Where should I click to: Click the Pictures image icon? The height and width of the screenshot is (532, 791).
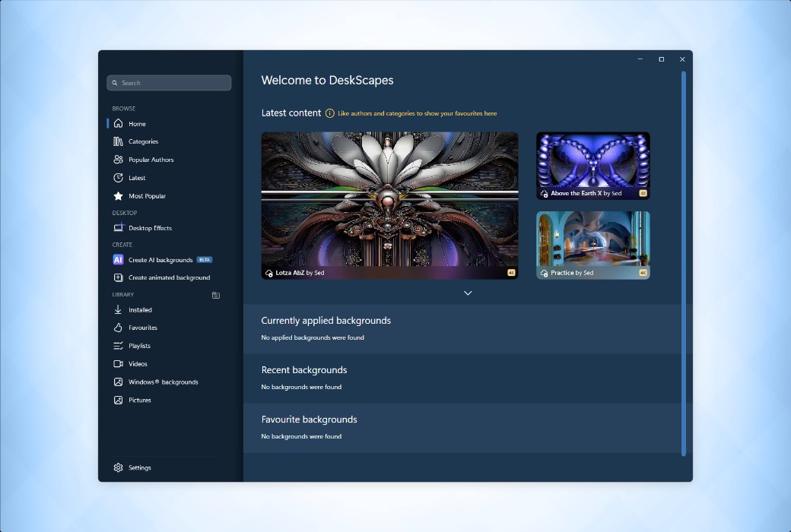(x=118, y=400)
